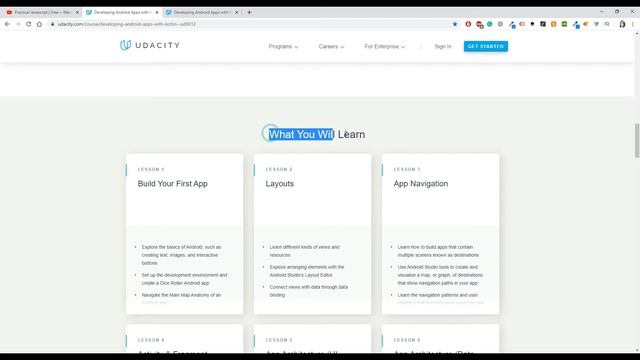This screenshot has width=640, height=360.
Task: Open the Chrome three-dot menu
Action: 633,24
